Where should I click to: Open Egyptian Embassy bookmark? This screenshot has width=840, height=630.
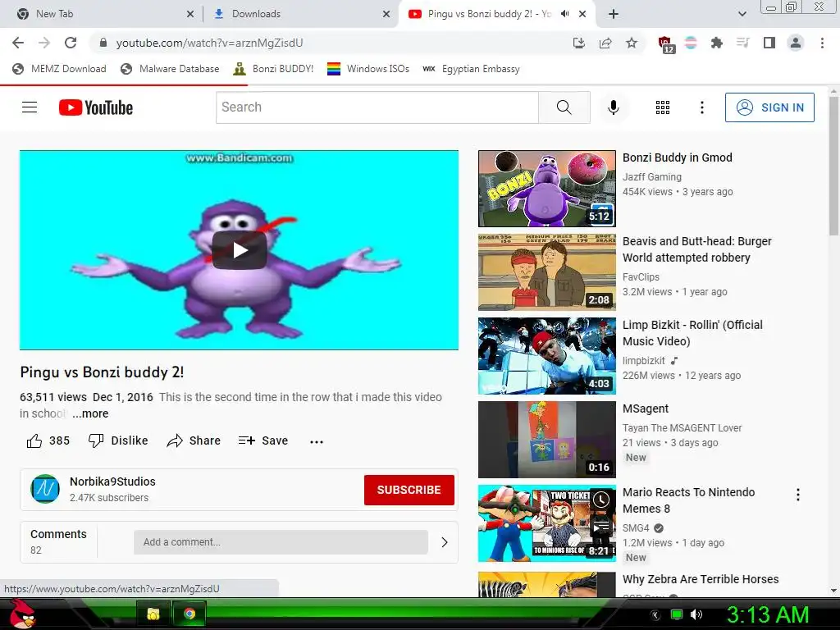coord(471,69)
